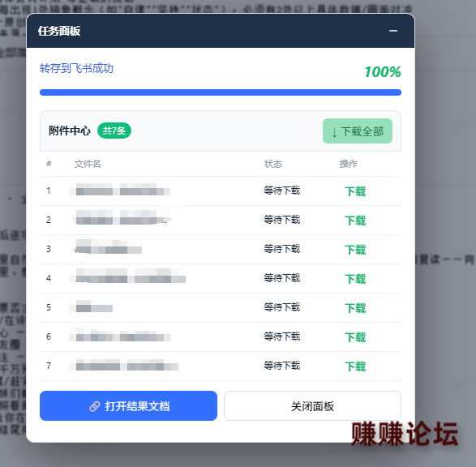476x467 pixels.
Task: Click 等待下载 status in row 1
Action: 282,191
